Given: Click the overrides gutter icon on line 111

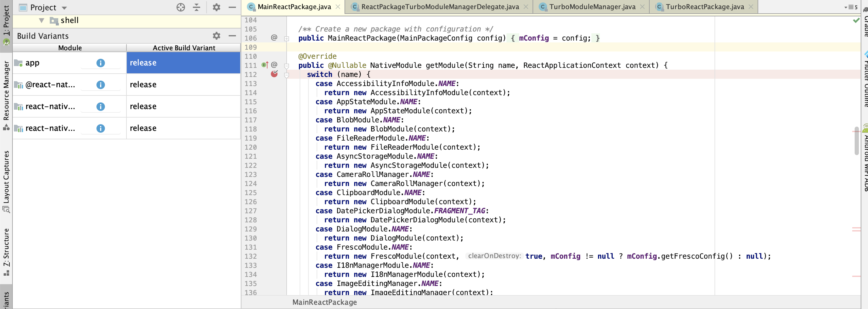Looking at the screenshot, I should pyautogui.click(x=265, y=65).
